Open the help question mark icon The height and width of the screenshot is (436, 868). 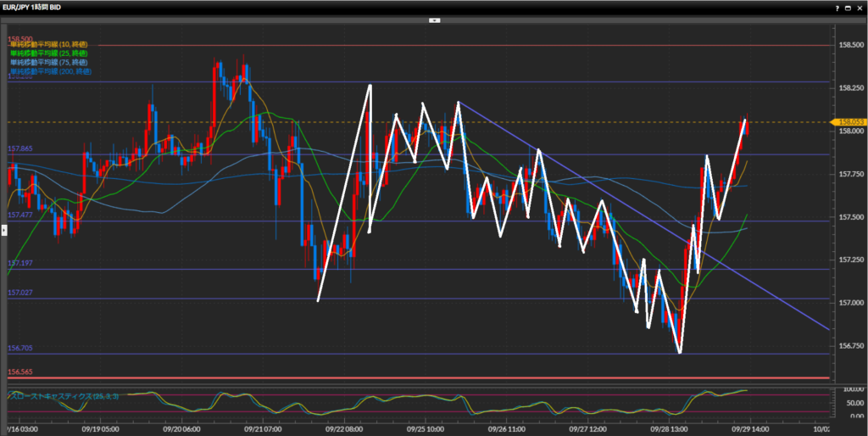pos(837,7)
